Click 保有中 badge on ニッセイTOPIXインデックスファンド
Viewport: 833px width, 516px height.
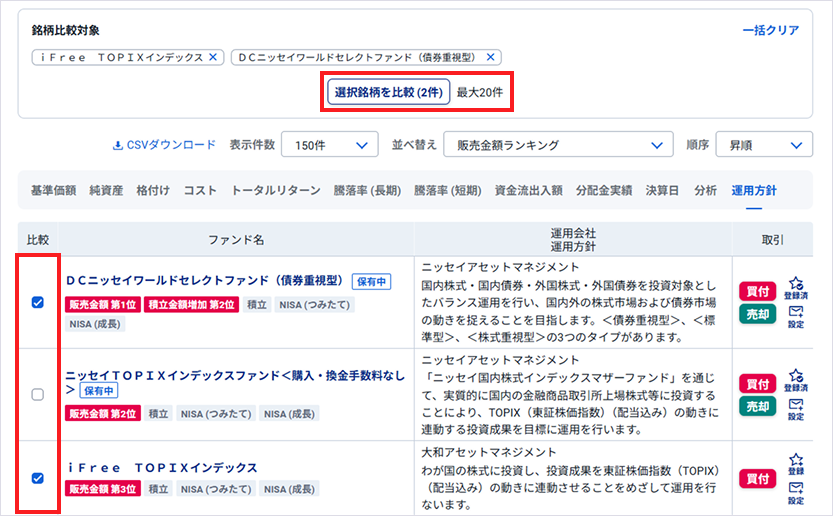(x=99, y=391)
